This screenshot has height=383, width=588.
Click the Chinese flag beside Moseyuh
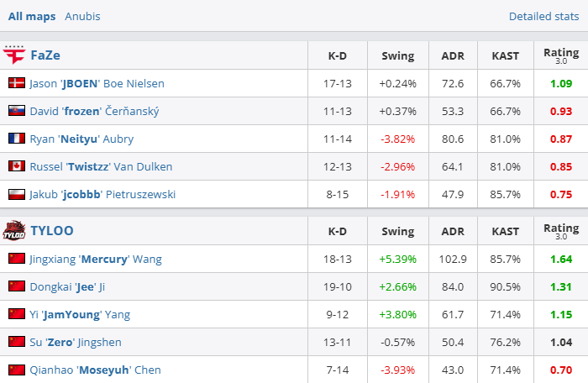[x=17, y=370]
